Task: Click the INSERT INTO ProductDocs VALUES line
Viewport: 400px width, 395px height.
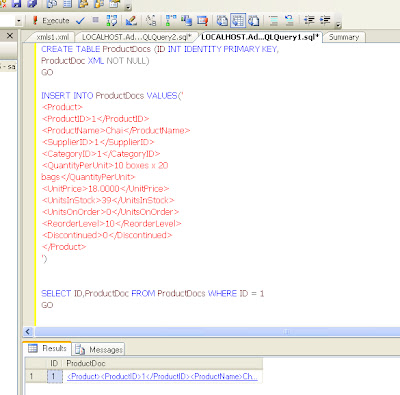Action: (112, 96)
